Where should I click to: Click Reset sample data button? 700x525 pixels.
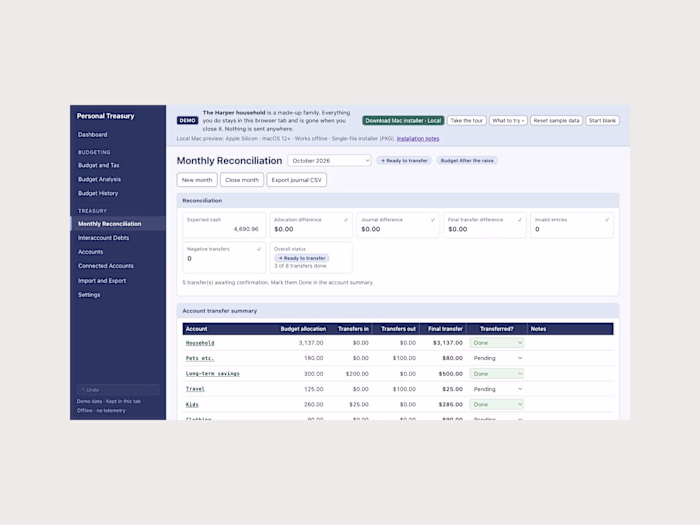click(556, 121)
